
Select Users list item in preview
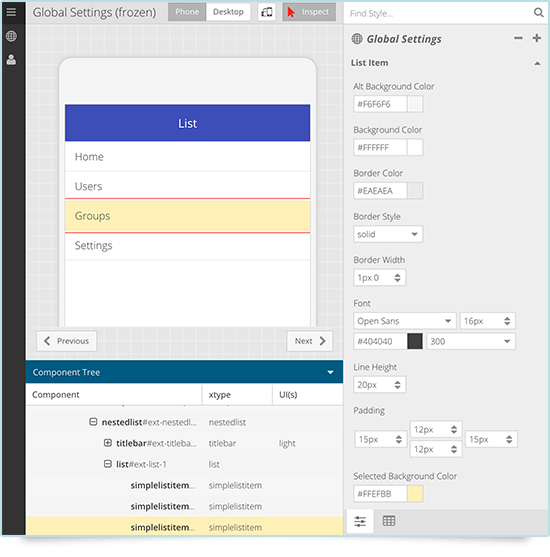[x=187, y=186]
